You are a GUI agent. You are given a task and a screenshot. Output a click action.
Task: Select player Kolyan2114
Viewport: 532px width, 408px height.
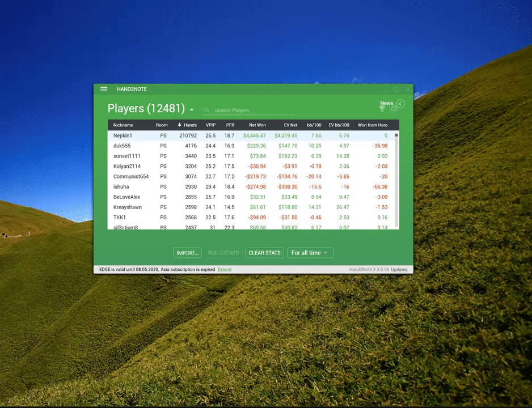click(127, 166)
